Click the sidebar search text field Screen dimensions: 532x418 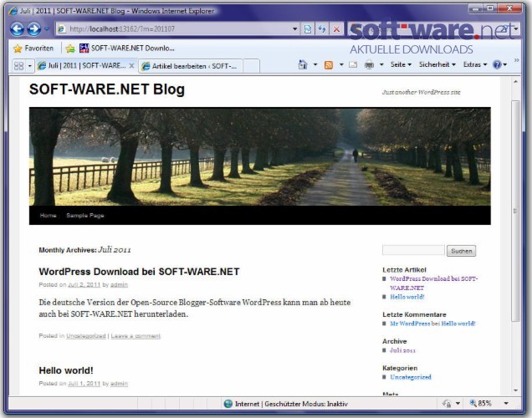413,250
